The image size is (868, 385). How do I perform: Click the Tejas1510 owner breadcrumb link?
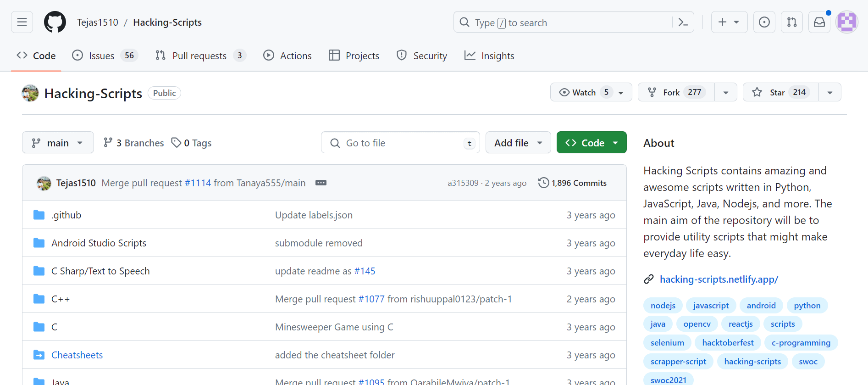pos(98,22)
